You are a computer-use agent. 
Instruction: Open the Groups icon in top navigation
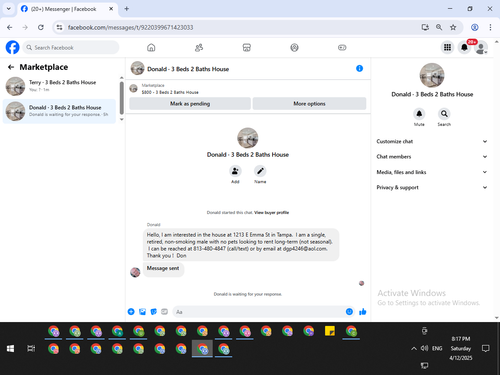click(x=294, y=48)
